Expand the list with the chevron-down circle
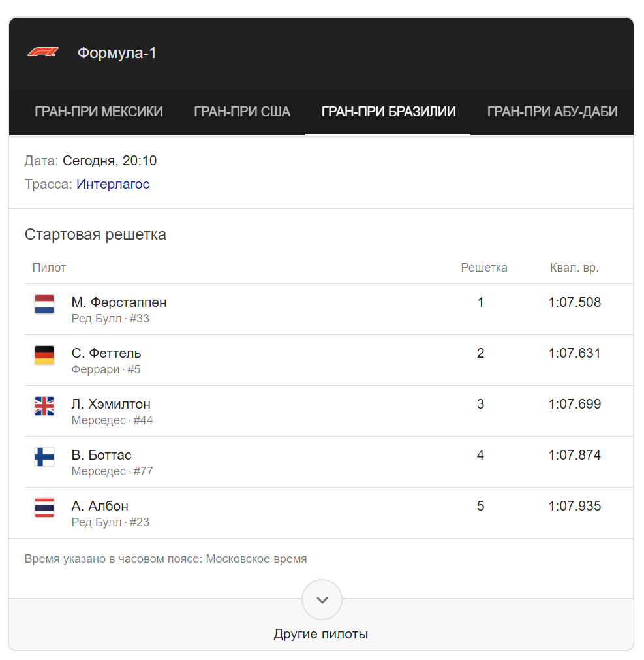This screenshot has width=644, height=660. click(x=322, y=600)
